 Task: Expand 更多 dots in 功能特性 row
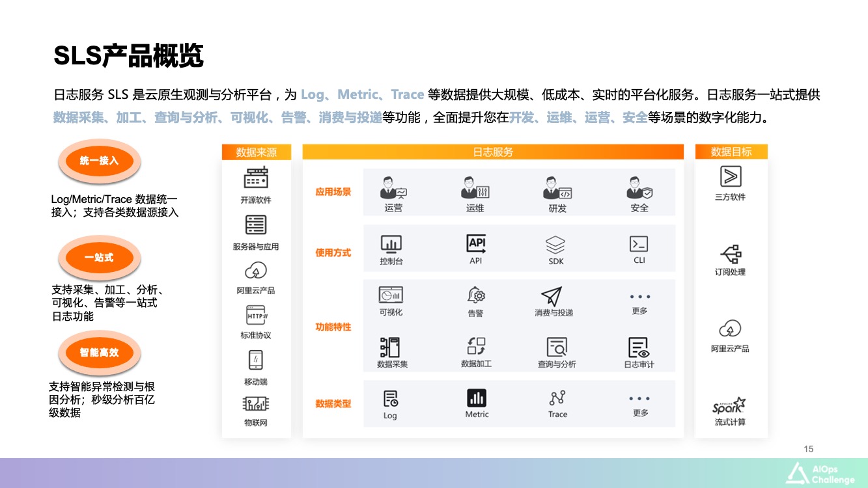click(639, 297)
